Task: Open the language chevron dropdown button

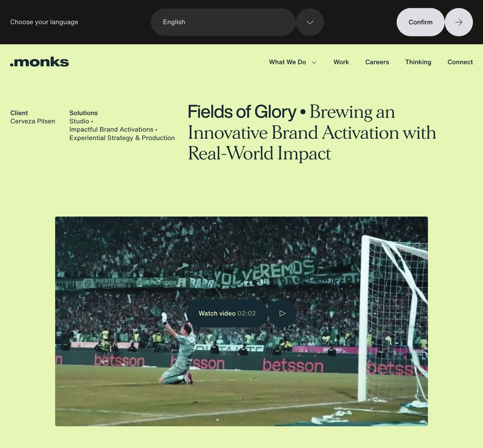Action: tap(310, 22)
